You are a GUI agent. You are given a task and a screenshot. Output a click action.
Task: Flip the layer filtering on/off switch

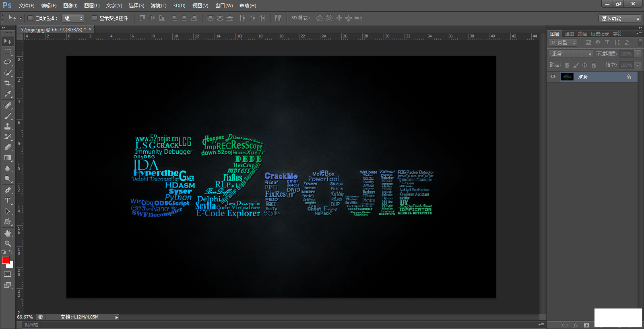pos(640,42)
